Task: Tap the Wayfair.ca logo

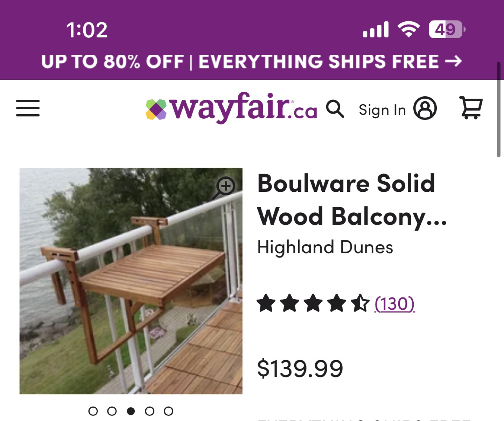Action: [231, 108]
